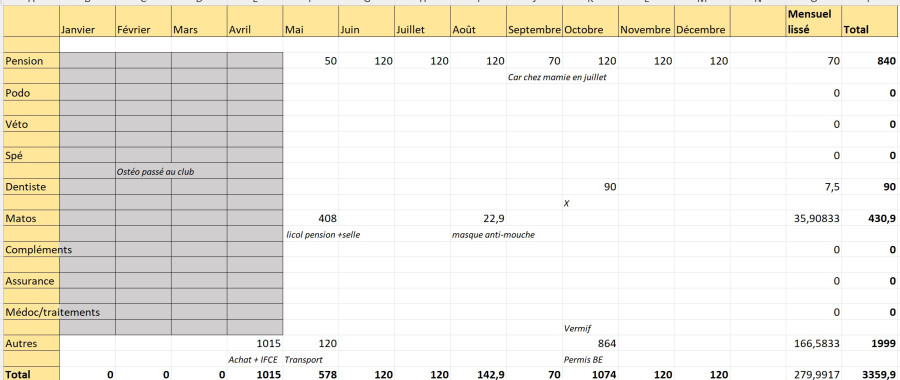Select the Total column header cell
This screenshot has height=380, width=900.
(x=870, y=22)
